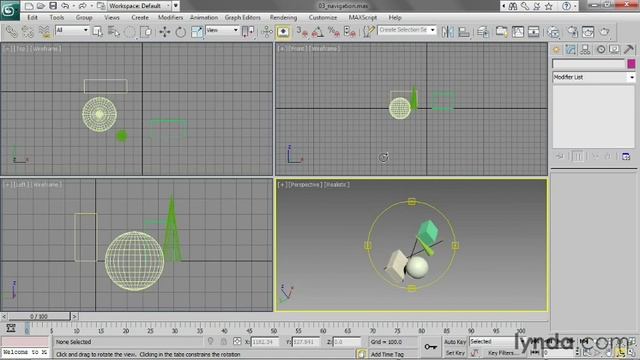The image size is (640, 360).
Task: Click the object name field in Modify panel
Action: 589,64
